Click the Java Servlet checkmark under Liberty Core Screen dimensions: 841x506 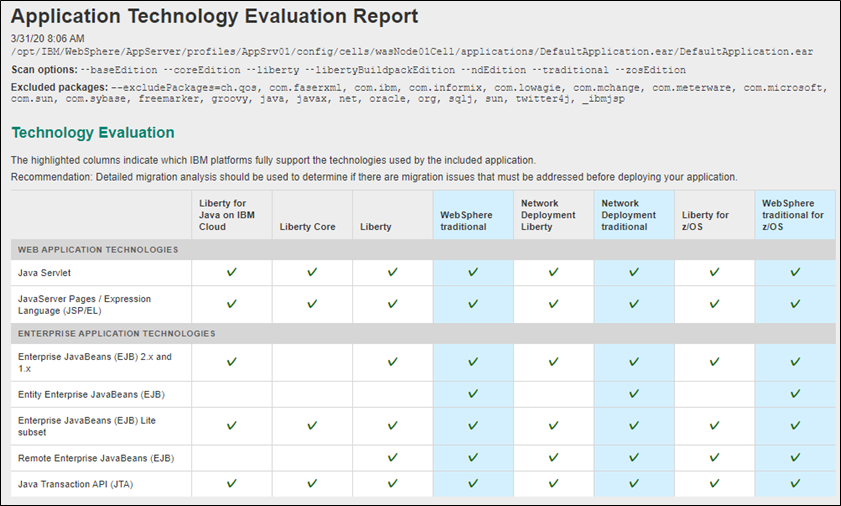tap(312, 273)
